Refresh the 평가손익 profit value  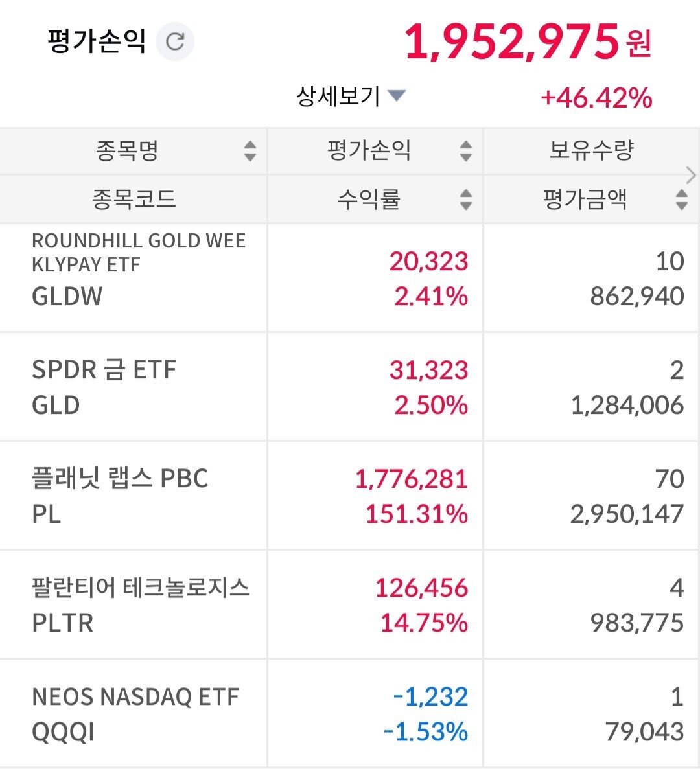(175, 41)
